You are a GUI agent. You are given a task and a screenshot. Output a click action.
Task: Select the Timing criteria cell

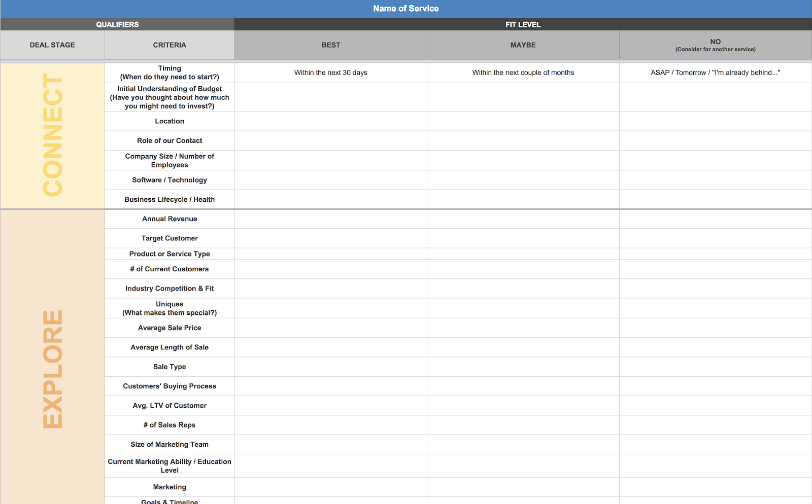click(170, 73)
